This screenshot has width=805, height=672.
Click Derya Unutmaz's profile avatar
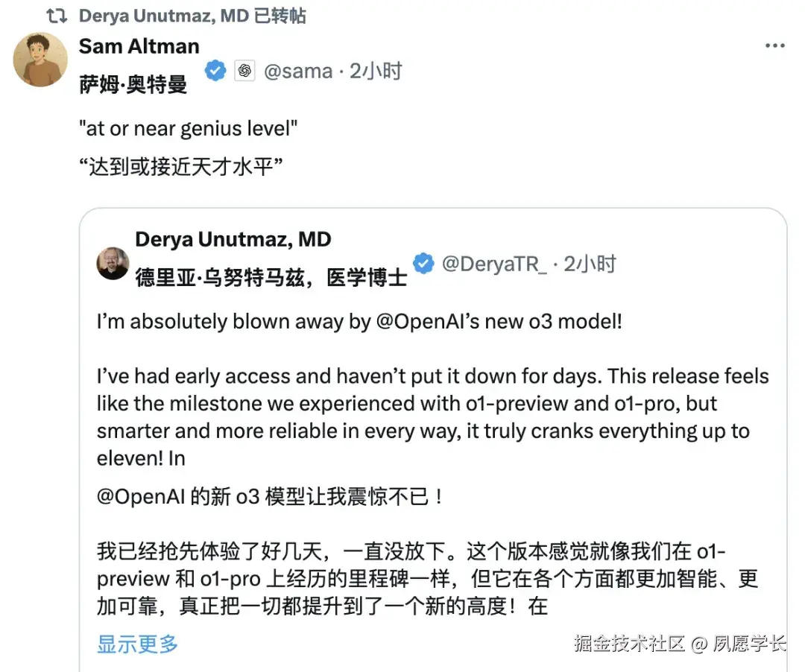[x=113, y=261]
